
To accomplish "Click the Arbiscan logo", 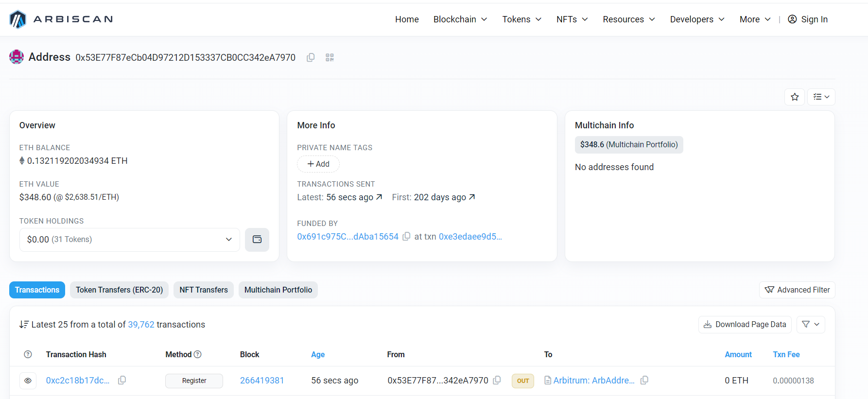I will [x=61, y=19].
